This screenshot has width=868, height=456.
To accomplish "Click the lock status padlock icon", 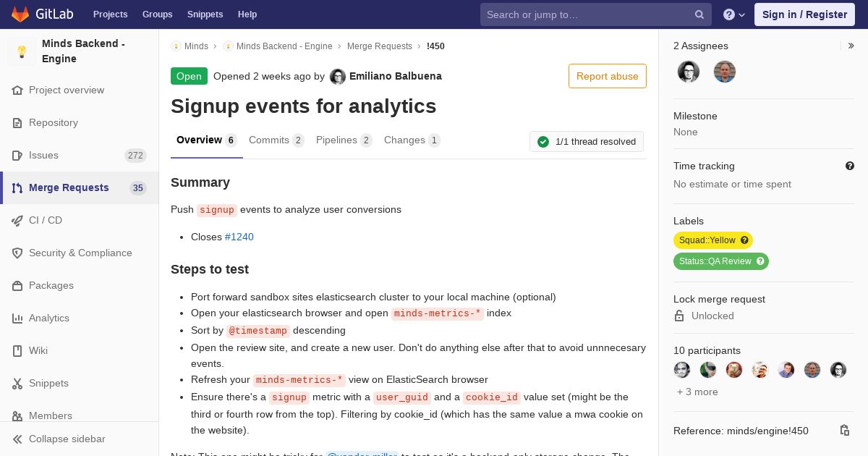I will click(679, 316).
